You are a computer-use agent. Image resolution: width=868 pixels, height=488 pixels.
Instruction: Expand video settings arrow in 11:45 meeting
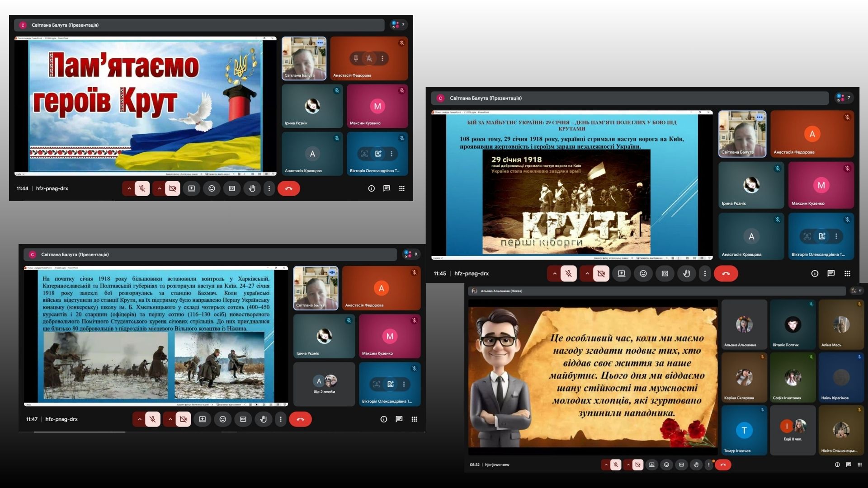click(587, 273)
